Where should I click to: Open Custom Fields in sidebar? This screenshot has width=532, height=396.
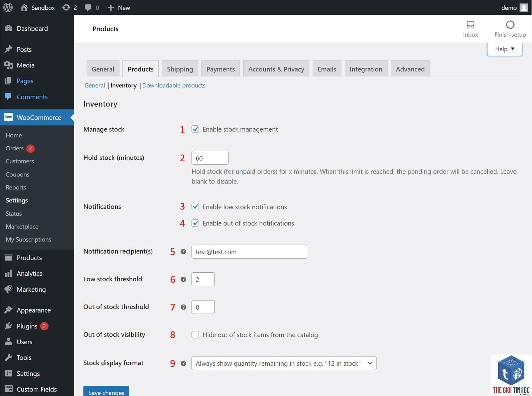coord(37,389)
